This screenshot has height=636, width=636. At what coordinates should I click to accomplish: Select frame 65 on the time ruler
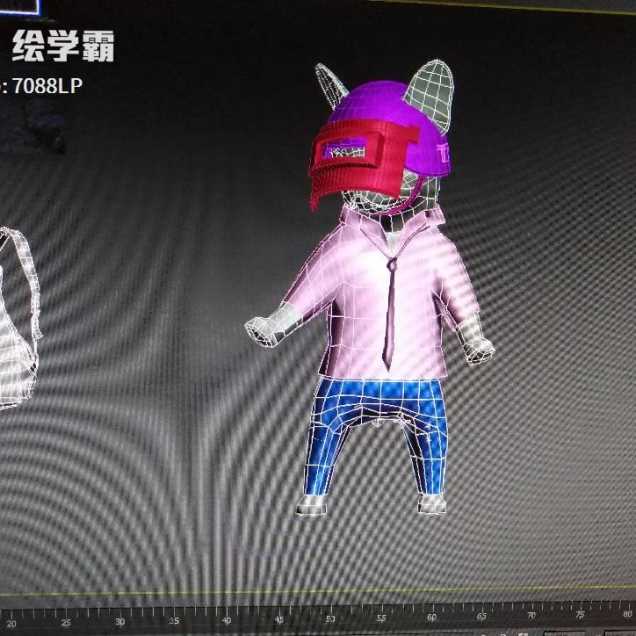(x=481, y=617)
